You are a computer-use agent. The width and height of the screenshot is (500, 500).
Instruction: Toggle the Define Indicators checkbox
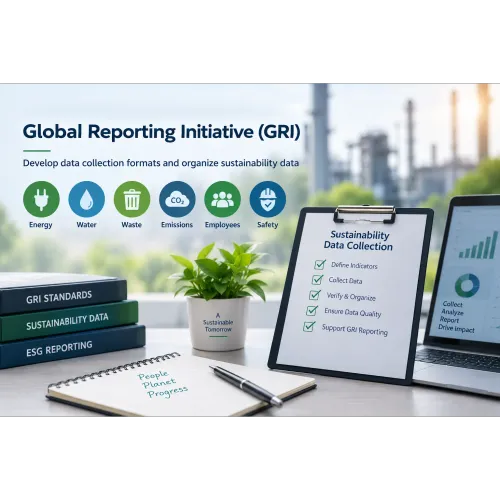320,264
